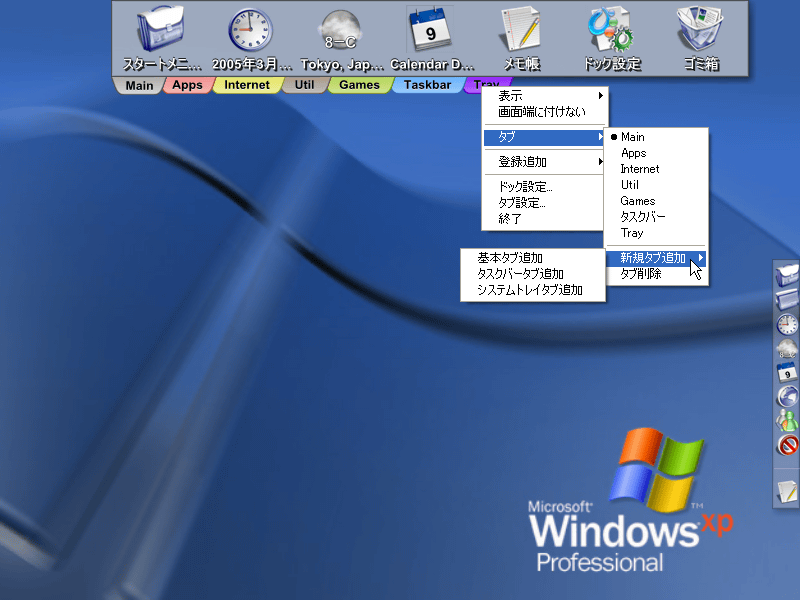The width and height of the screenshot is (800, 600).
Task: Expand the 登録追加 submenu
Action: click(544, 162)
